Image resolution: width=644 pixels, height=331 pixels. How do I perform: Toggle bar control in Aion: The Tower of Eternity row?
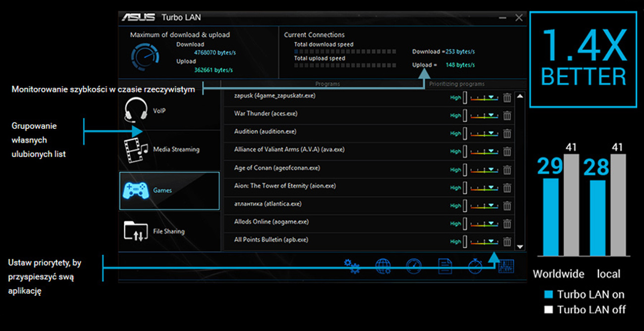(x=465, y=188)
